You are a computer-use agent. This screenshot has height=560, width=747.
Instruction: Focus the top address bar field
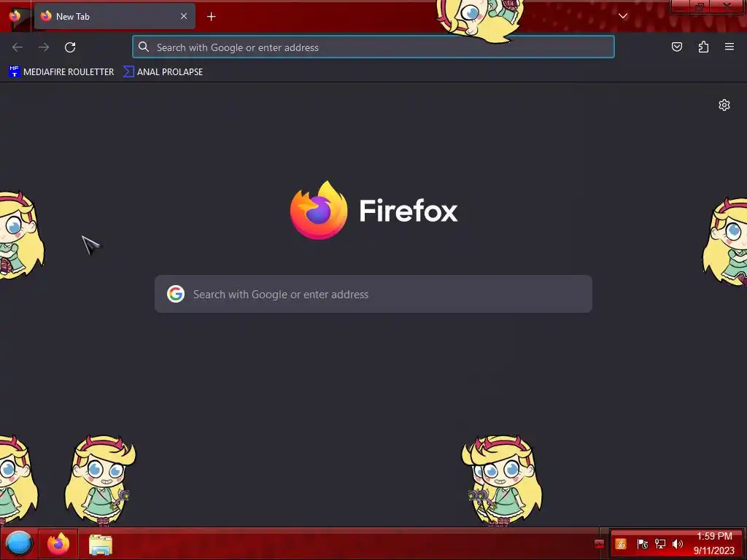[373, 47]
